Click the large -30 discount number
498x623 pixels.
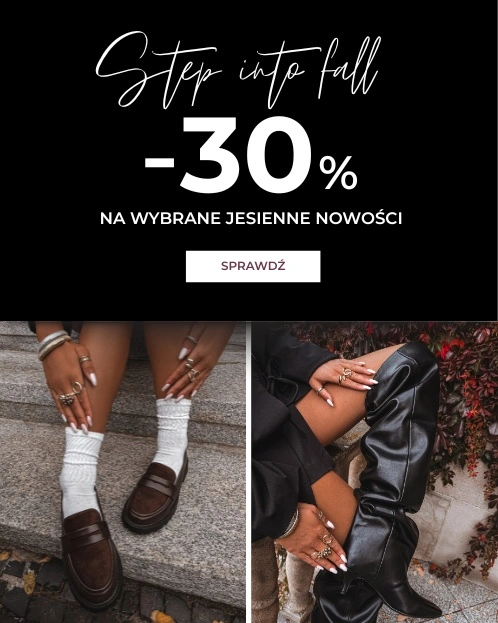[x=228, y=155]
